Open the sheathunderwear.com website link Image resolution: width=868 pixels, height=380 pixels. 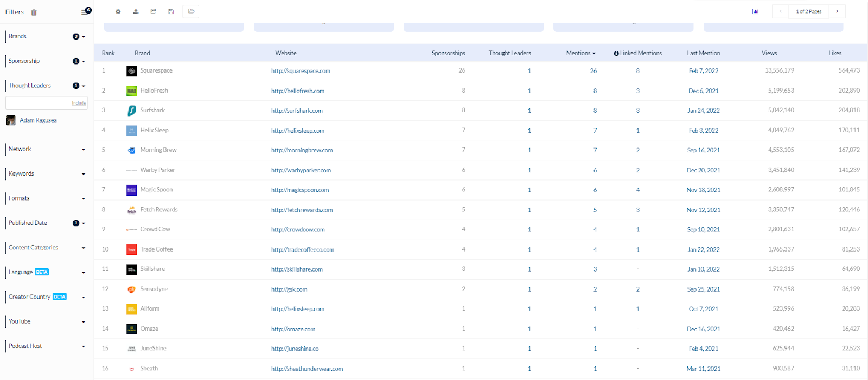click(x=307, y=369)
